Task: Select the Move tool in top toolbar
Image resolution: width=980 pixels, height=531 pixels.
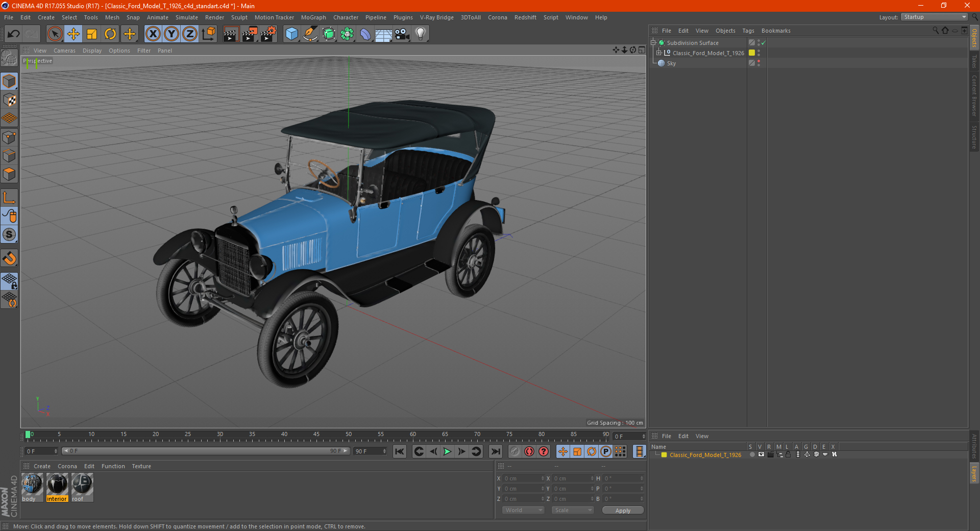Action: click(x=73, y=34)
